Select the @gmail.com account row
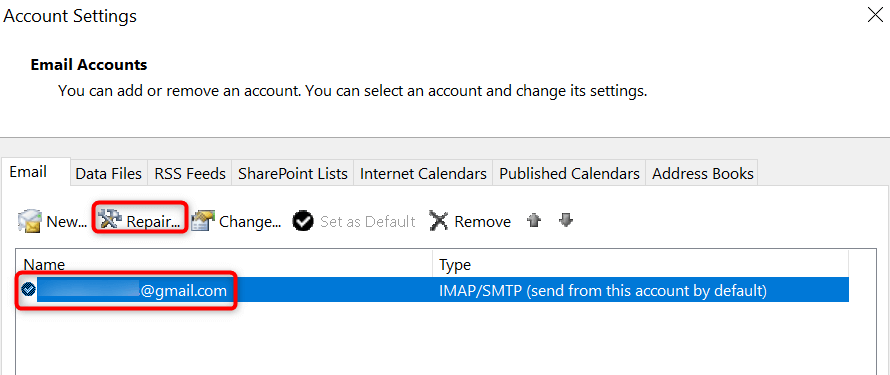 [x=435, y=290]
